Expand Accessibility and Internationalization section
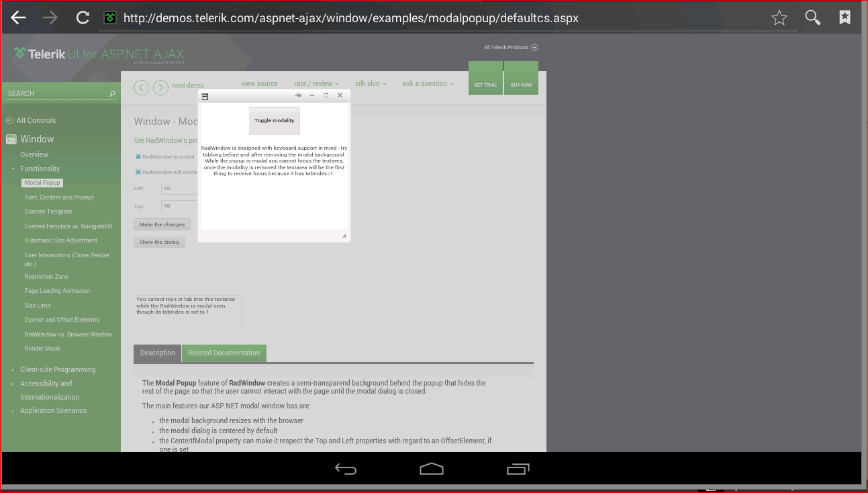Screen dimensions: 868x493 [x=13, y=384]
